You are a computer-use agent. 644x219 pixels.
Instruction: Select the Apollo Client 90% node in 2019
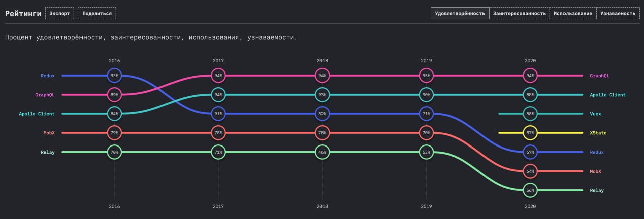tap(426, 95)
